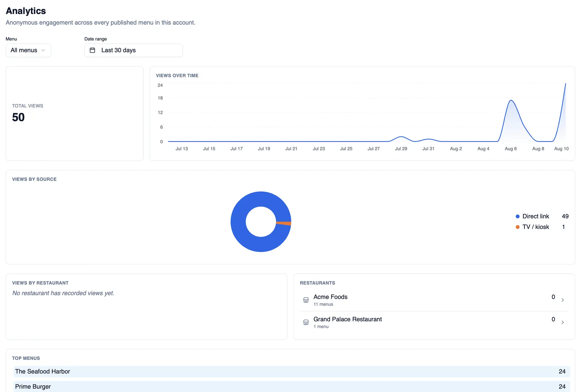Select the Prime Burger top menu row
This screenshot has height=392, width=579.
(292, 386)
